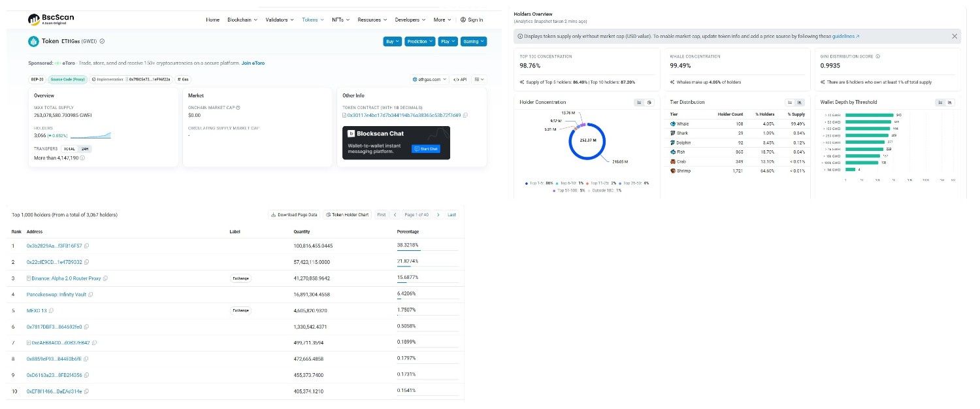Show Holder Concentration as pie chart

649,103
